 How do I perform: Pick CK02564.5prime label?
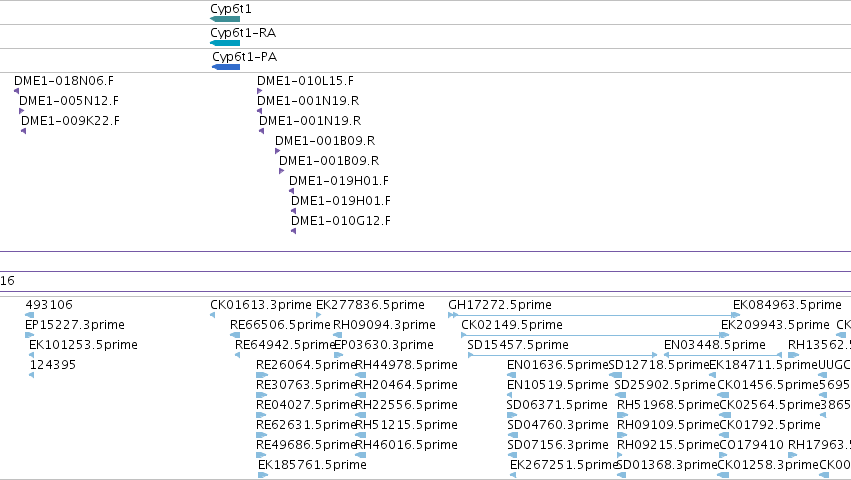[770, 406]
